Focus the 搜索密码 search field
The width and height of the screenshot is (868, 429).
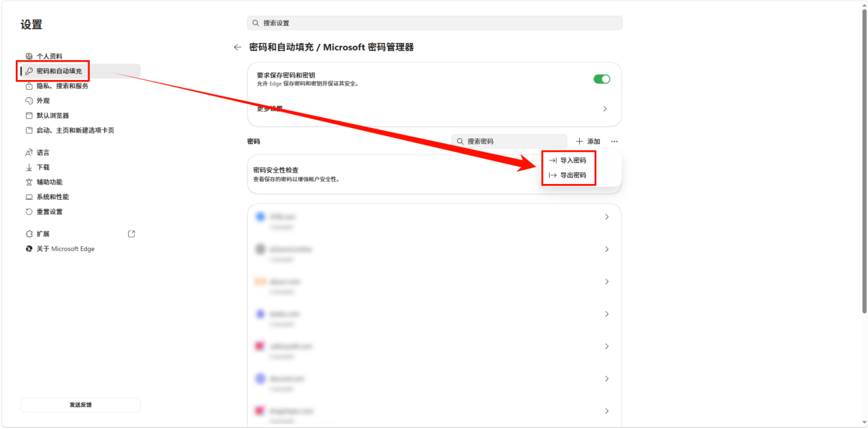pos(509,142)
